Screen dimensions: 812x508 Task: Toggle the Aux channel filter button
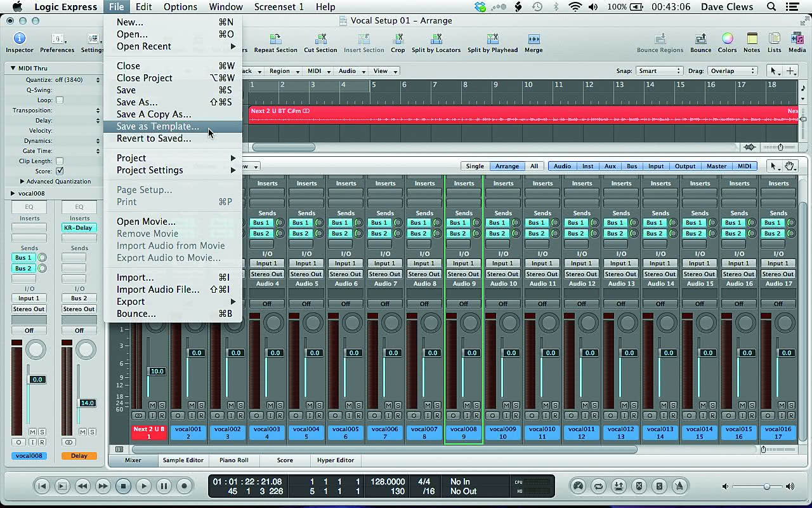(610, 166)
